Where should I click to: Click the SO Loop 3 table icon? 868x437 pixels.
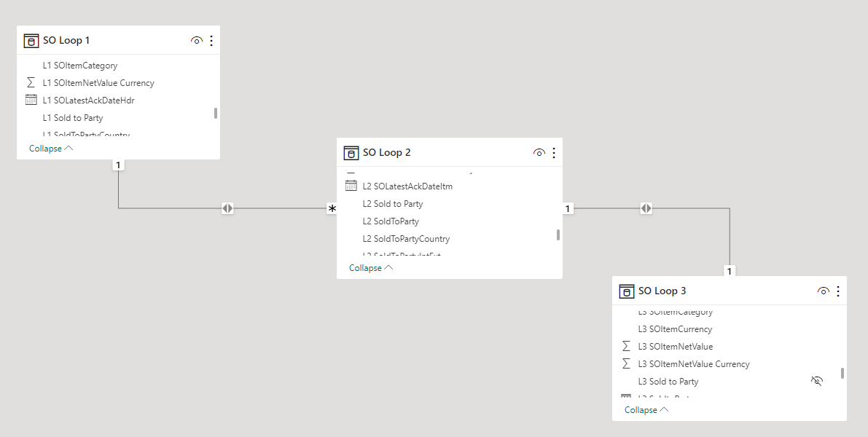626,291
